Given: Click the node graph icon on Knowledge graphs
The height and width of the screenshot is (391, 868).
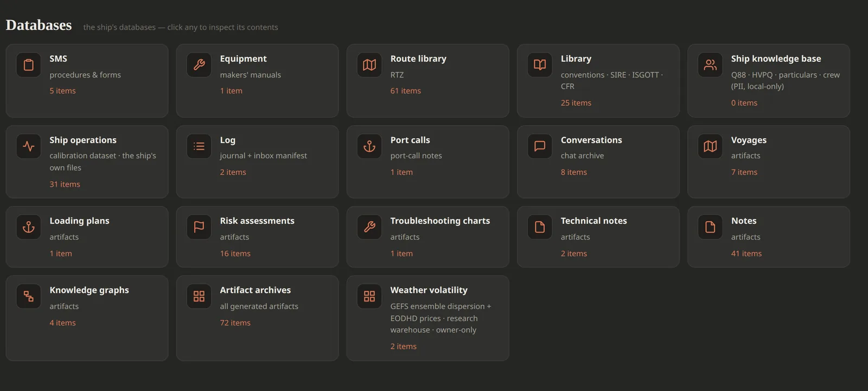Looking at the screenshot, I should click(x=29, y=297).
